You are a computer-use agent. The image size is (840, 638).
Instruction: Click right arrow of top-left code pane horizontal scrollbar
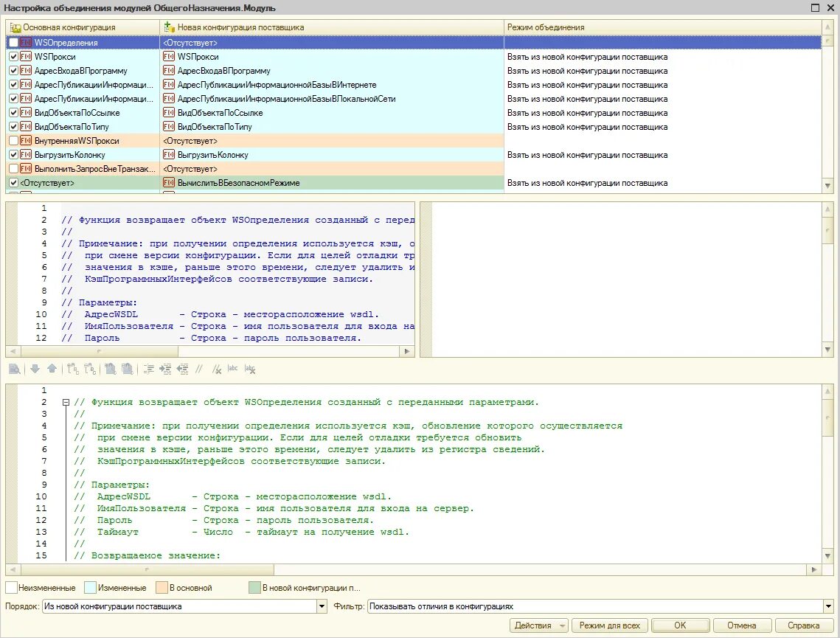click(406, 351)
